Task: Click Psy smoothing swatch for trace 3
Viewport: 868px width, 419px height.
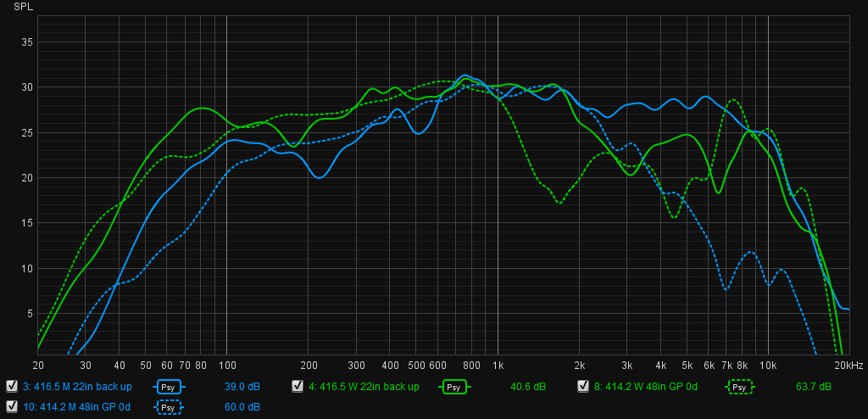Action: pyautogui.click(x=169, y=386)
